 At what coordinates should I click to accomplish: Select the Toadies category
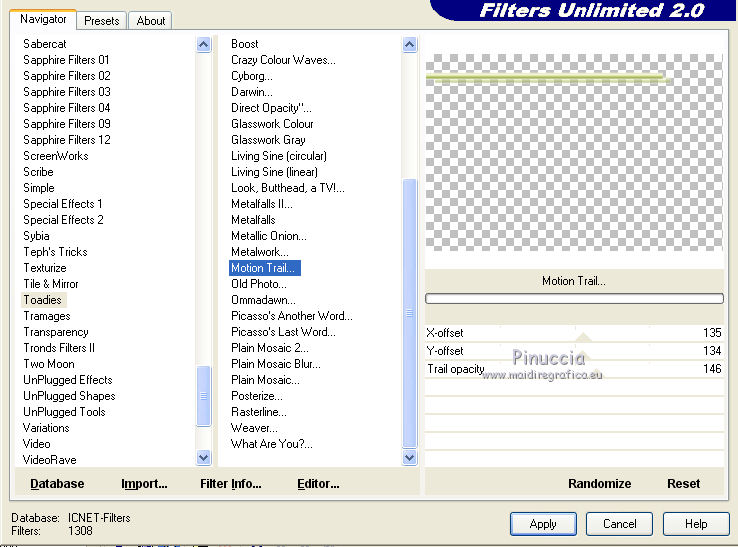[42, 300]
